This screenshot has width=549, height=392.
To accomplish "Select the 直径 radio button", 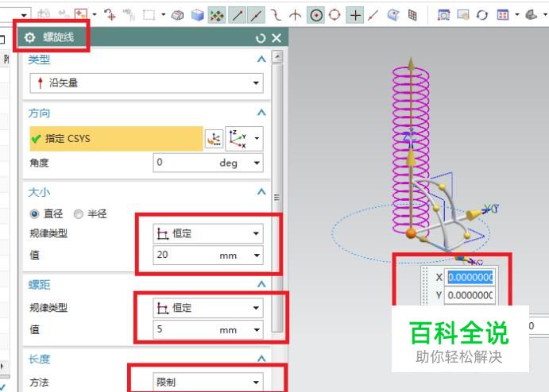I will tap(34, 213).
